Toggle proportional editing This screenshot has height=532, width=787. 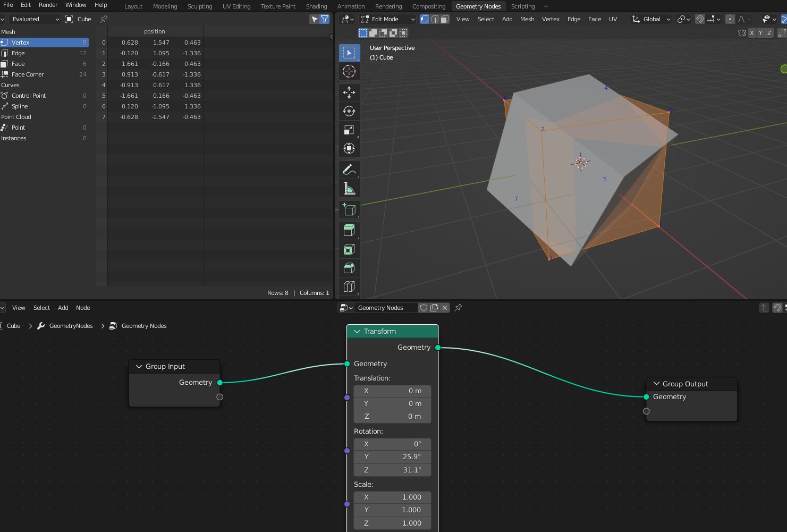click(x=730, y=19)
